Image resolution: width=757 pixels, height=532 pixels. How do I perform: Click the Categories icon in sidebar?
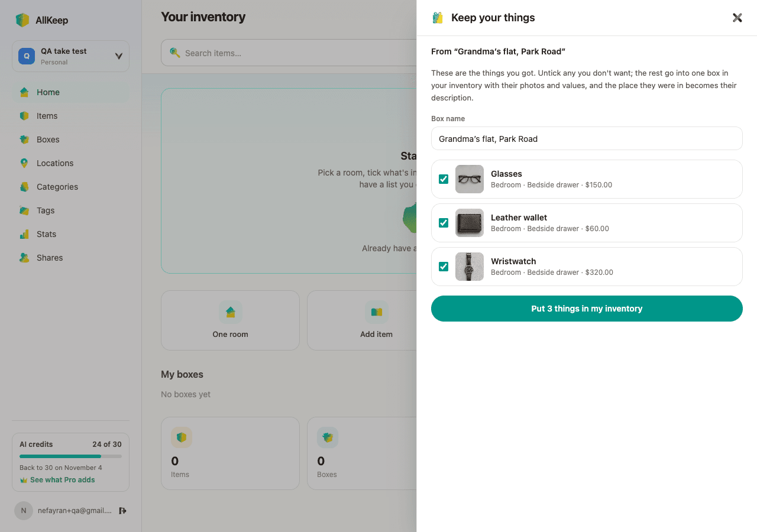click(24, 187)
